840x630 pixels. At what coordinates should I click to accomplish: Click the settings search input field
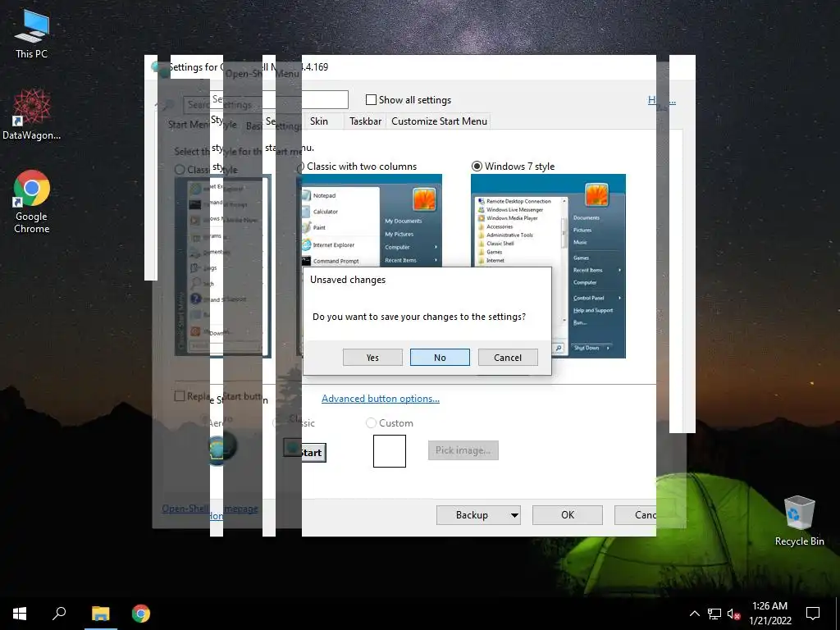pos(267,100)
